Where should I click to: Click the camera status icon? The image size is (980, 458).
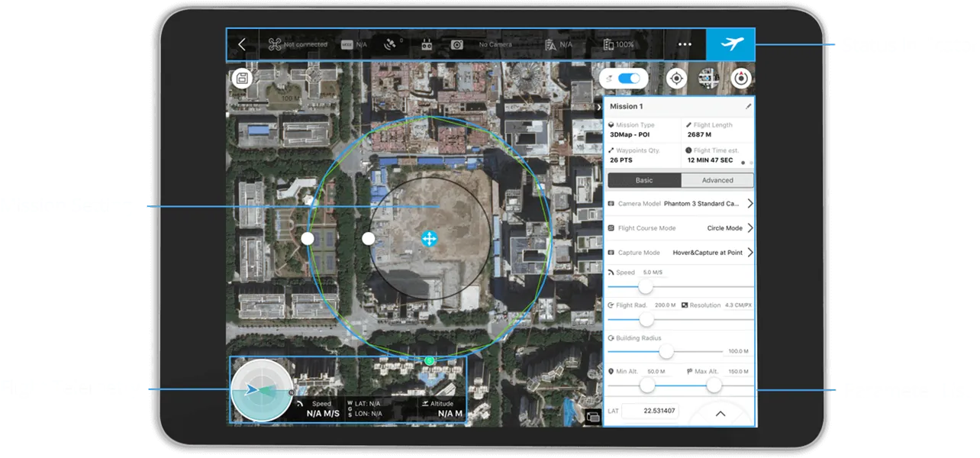(456, 45)
